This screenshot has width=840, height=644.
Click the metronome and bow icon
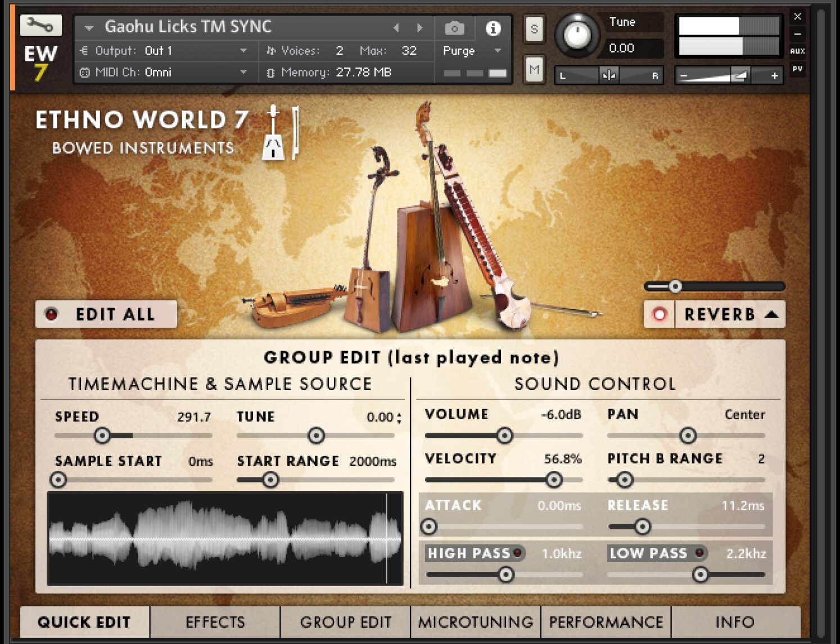pos(281,132)
